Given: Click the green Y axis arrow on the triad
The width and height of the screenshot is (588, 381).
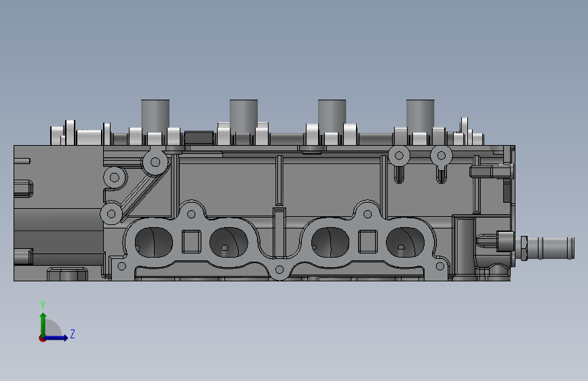Looking at the screenshot, I should tap(43, 324).
